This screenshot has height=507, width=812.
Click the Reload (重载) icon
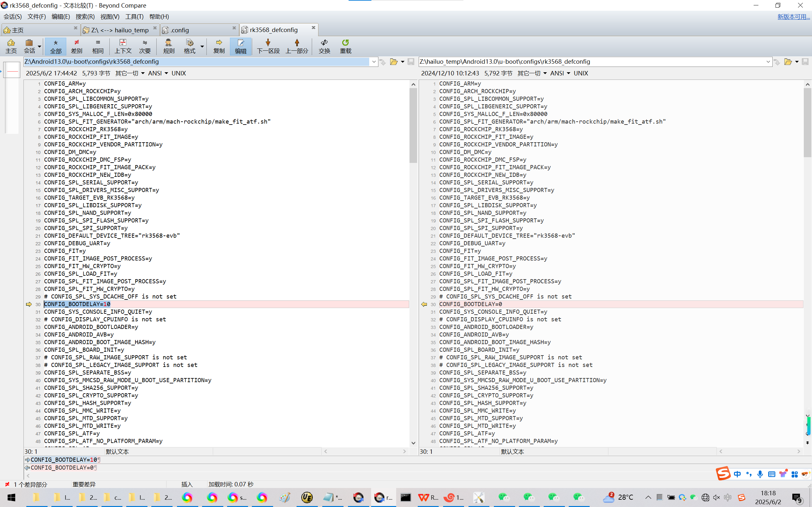click(x=345, y=42)
